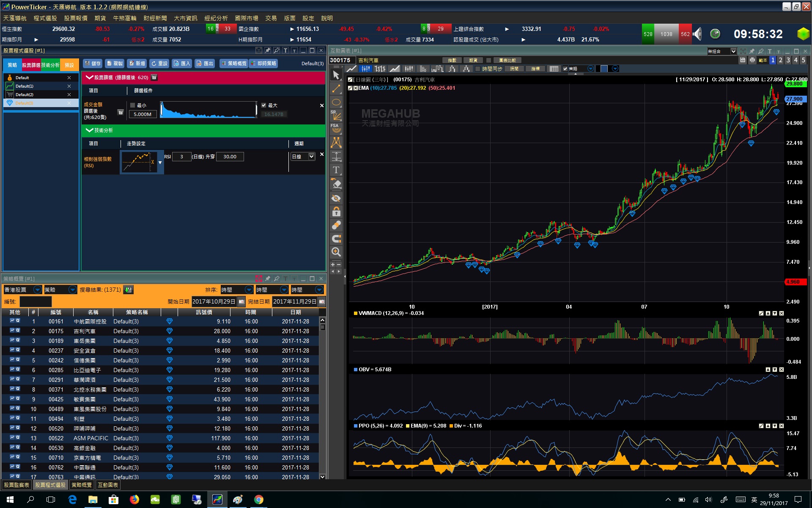Open the 牛熊窩輪 menu
Screen dimensions: 812x508
click(125, 18)
